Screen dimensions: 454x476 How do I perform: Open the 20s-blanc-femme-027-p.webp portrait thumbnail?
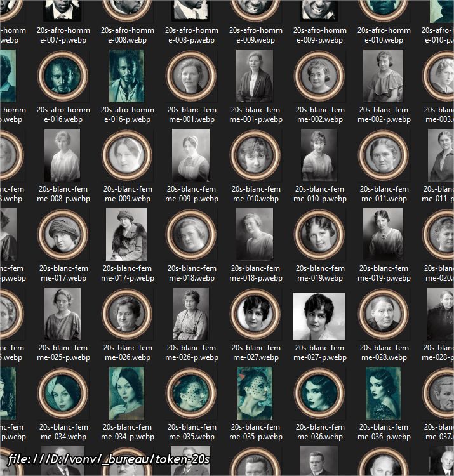tap(319, 316)
